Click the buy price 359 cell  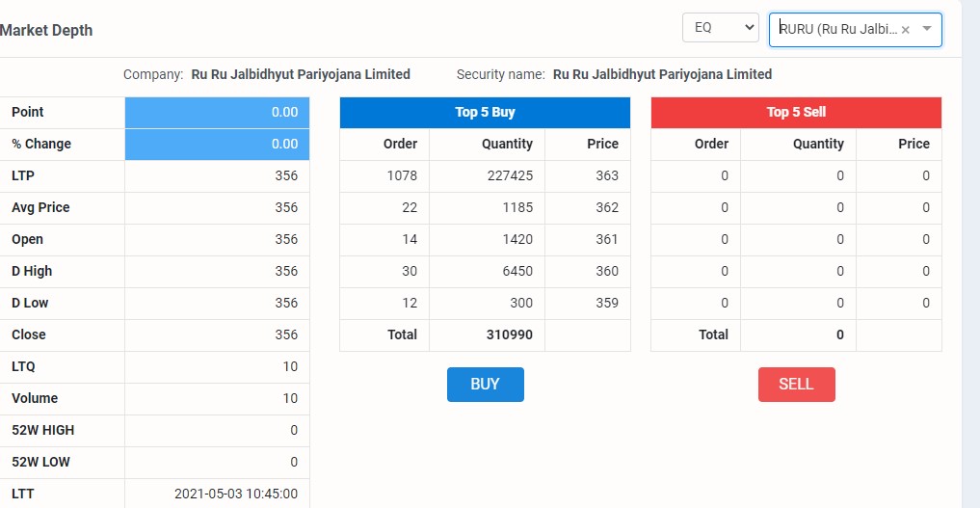click(x=588, y=304)
